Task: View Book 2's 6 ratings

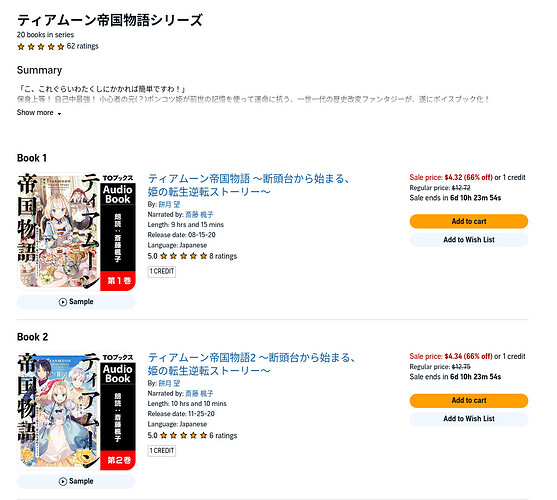Action: 223,435
